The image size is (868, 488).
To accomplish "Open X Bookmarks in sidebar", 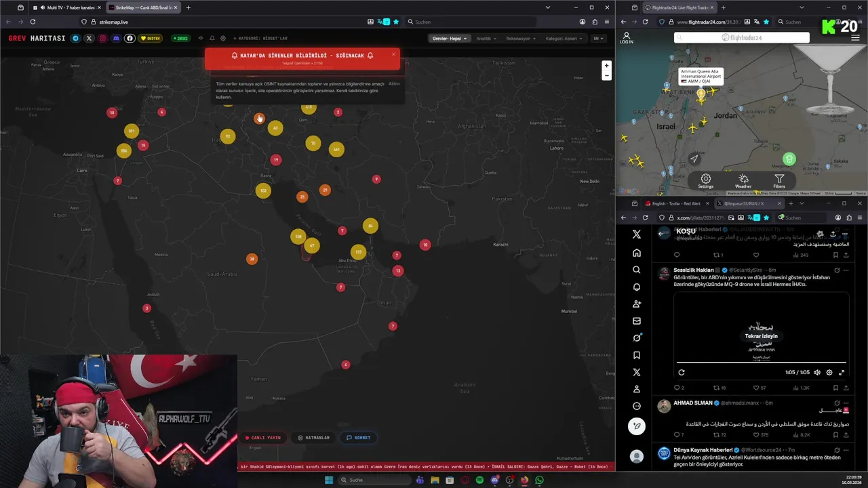I will click(636, 354).
